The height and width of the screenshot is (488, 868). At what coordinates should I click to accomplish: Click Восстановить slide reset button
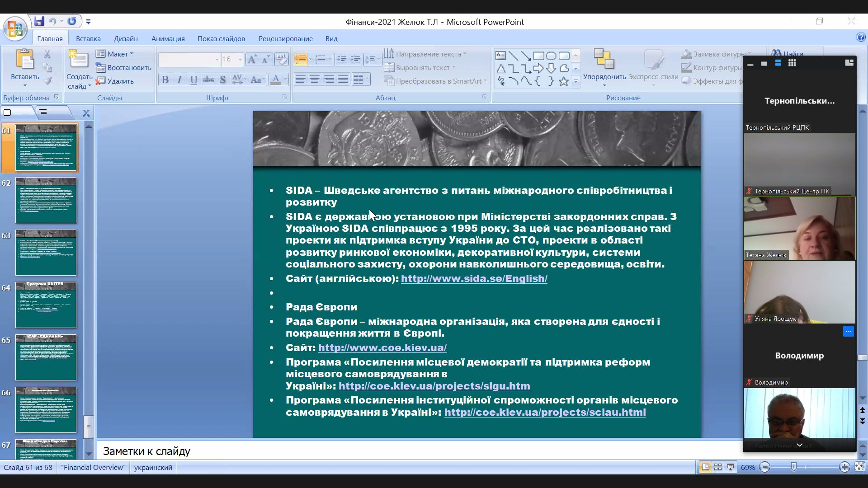[123, 67]
